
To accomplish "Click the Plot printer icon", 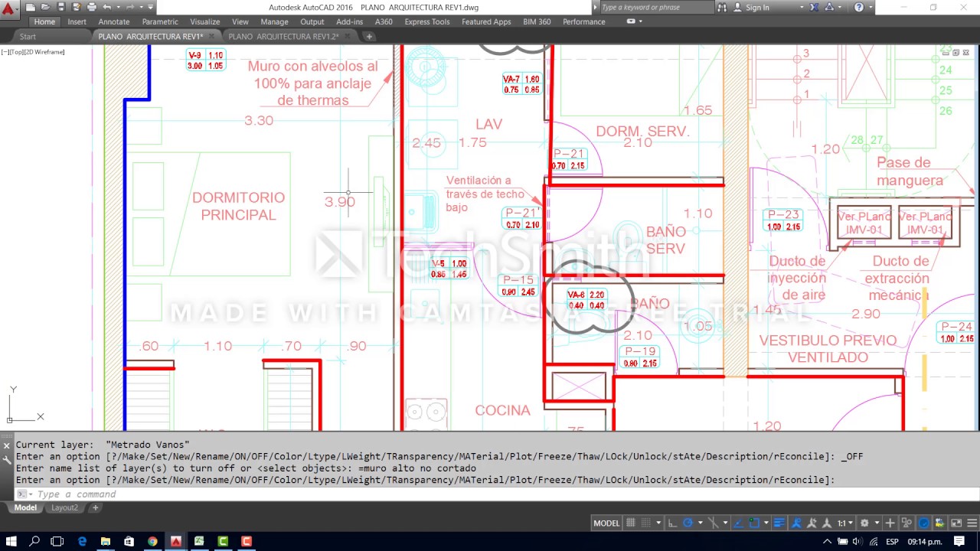I will point(92,7).
